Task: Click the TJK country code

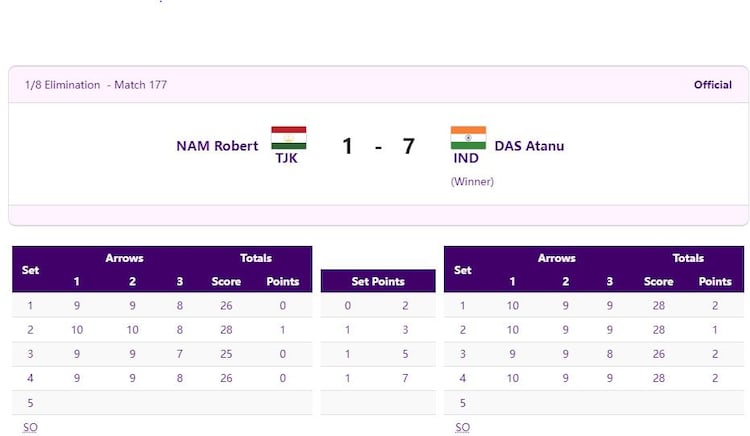Action: 288,158
